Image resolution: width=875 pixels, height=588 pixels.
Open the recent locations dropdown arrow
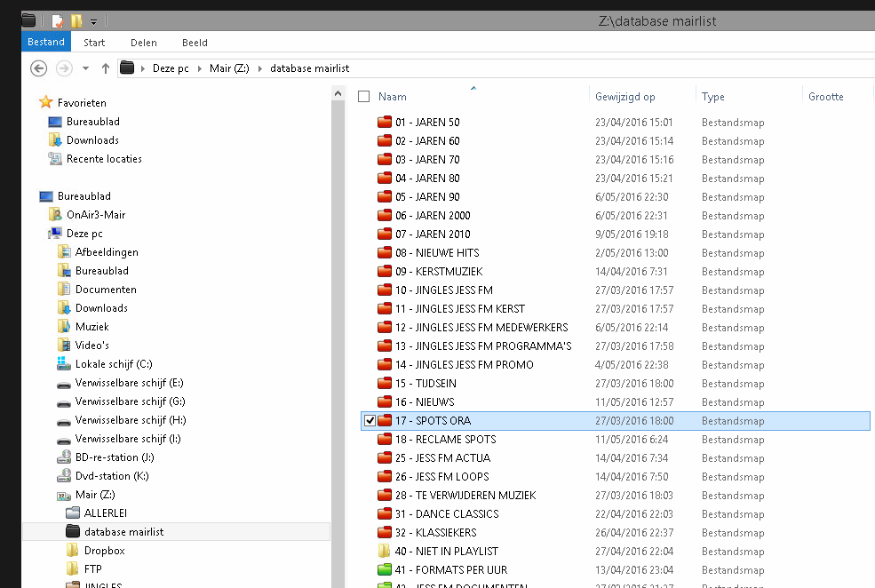tap(85, 68)
